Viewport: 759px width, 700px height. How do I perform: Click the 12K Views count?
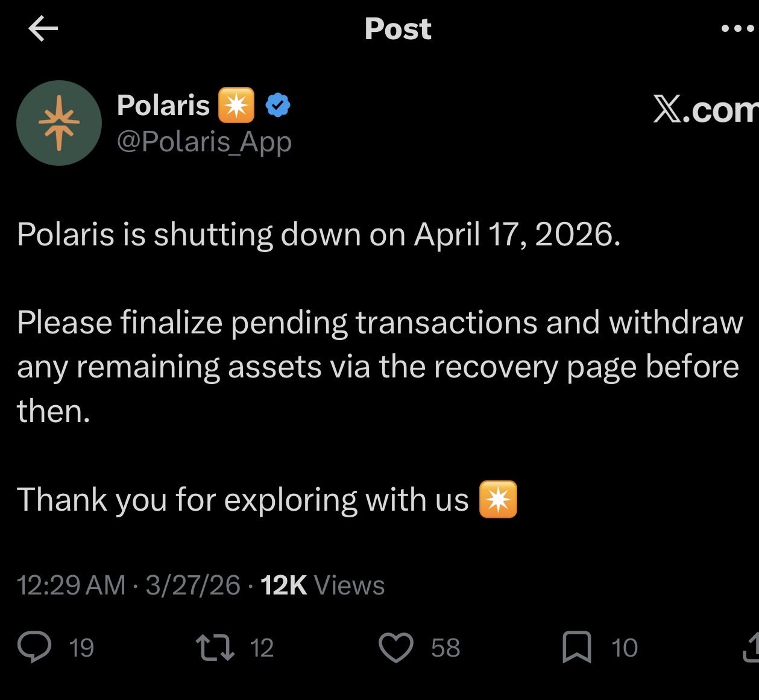pyautogui.click(x=323, y=585)
